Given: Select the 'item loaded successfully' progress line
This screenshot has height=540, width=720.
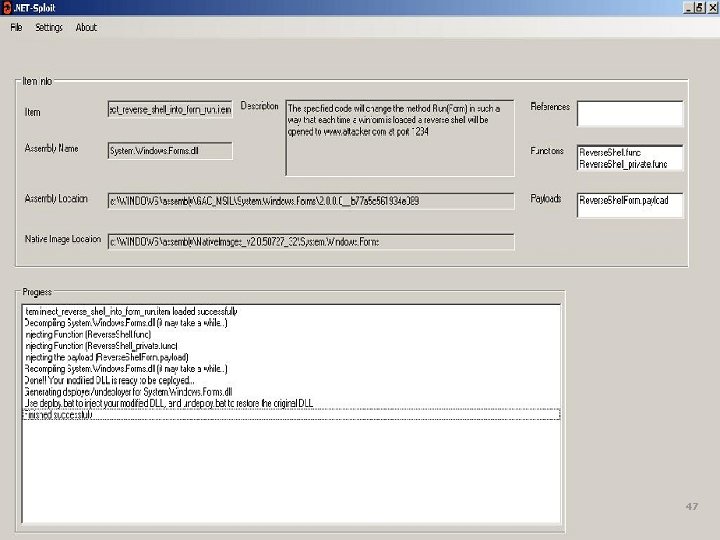Looking at the screenshot, I should (x=292, y=311).
